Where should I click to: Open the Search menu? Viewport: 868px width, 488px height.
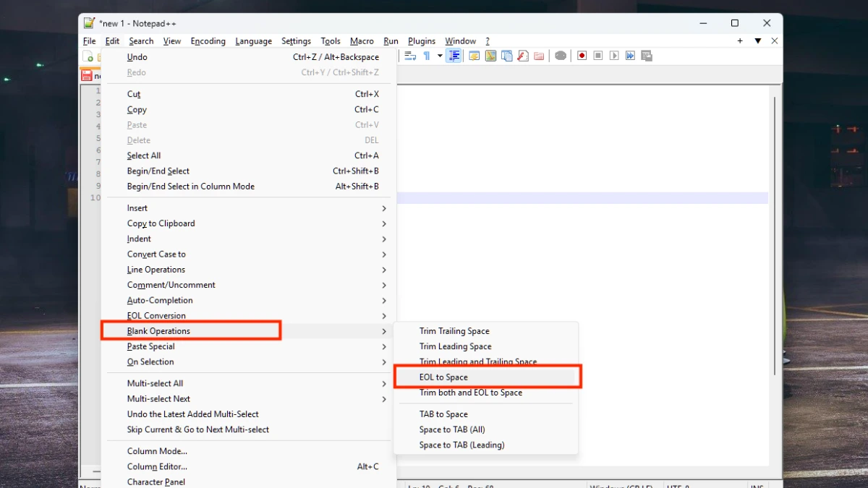141,41
